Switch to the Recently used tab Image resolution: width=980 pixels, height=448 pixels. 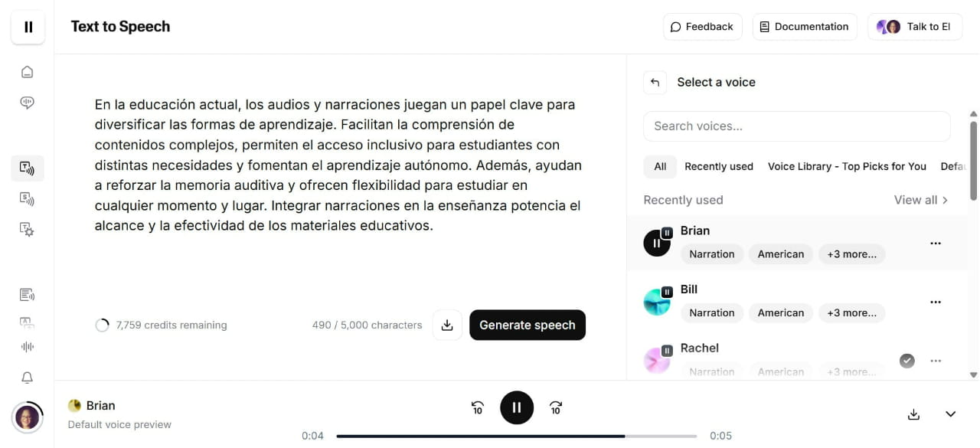pos(719,166)
